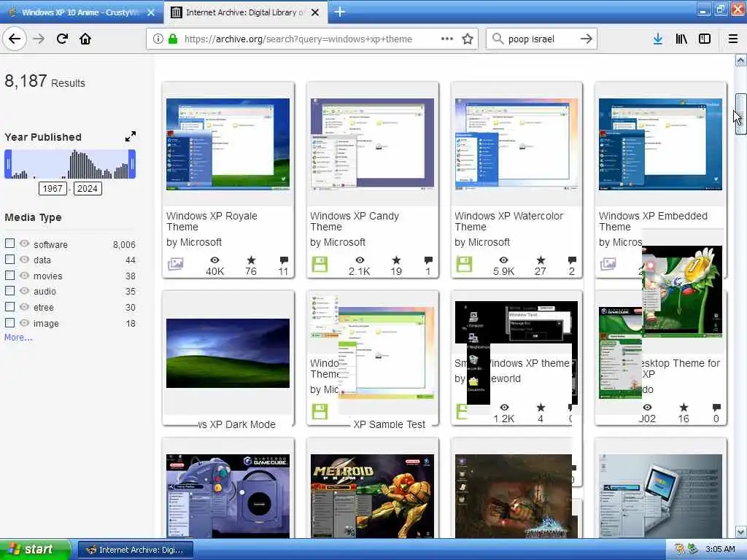This screenshot has width=747, height=560.
Task: Close the Windows XP 10 Anime tab
Action: 151,12
